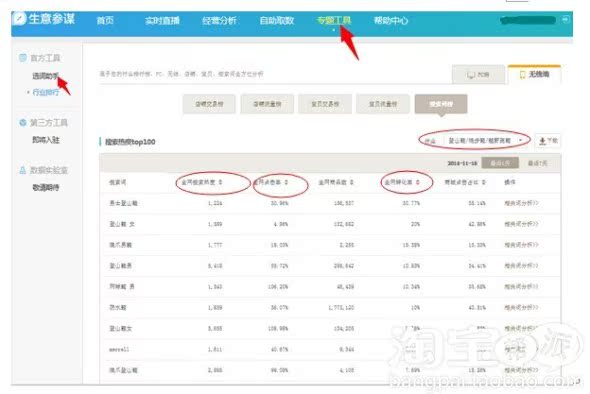Open the 自助取数 menu

(x=277, y=20)
